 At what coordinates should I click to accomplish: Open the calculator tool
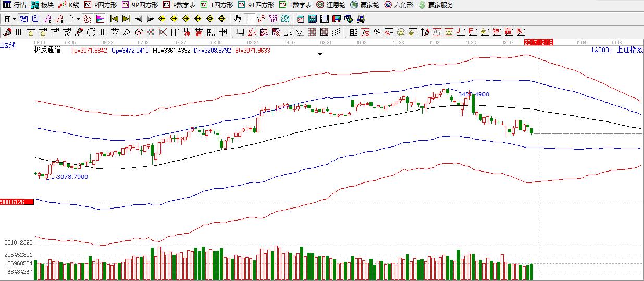click(x=313, y=19)
